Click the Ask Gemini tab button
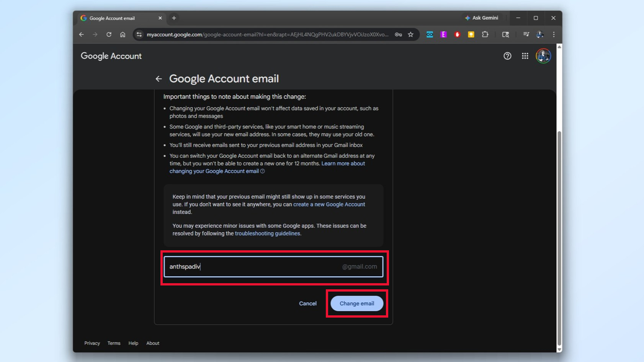 click(482, 18)
